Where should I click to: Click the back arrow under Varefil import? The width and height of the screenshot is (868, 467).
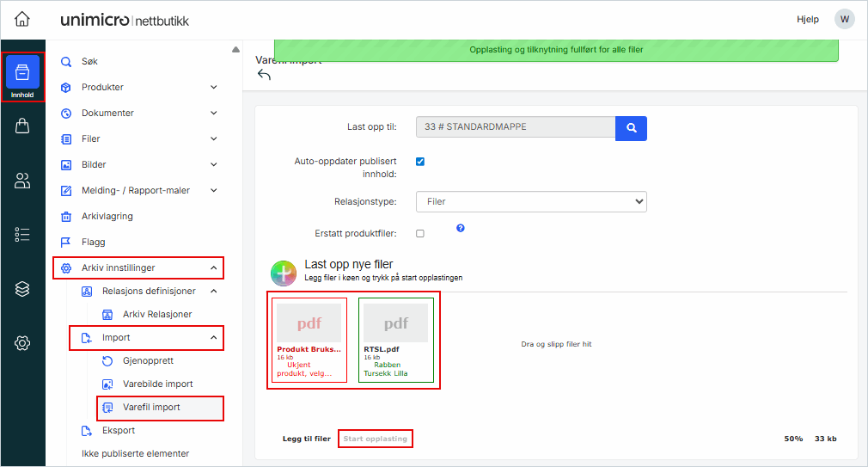pyautogui.click(x=264, y=76)
